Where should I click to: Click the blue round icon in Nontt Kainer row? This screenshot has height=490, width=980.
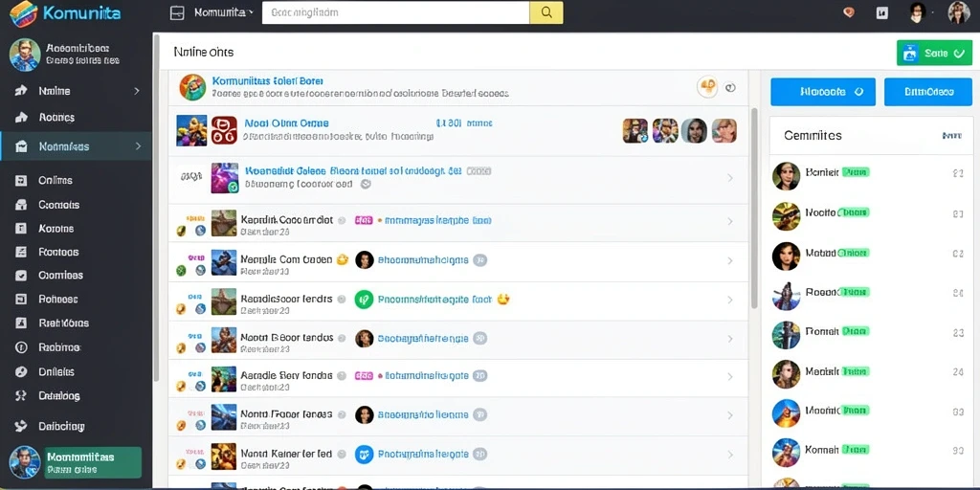364,454
